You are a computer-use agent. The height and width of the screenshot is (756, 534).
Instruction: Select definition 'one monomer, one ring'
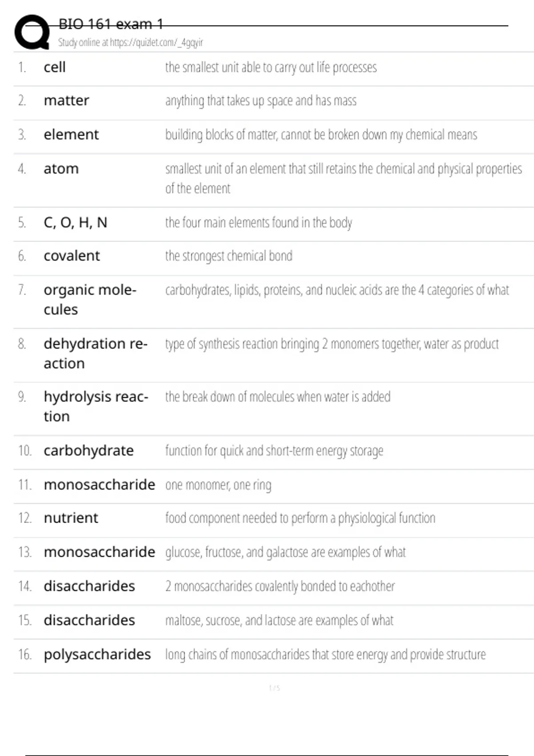218,485
